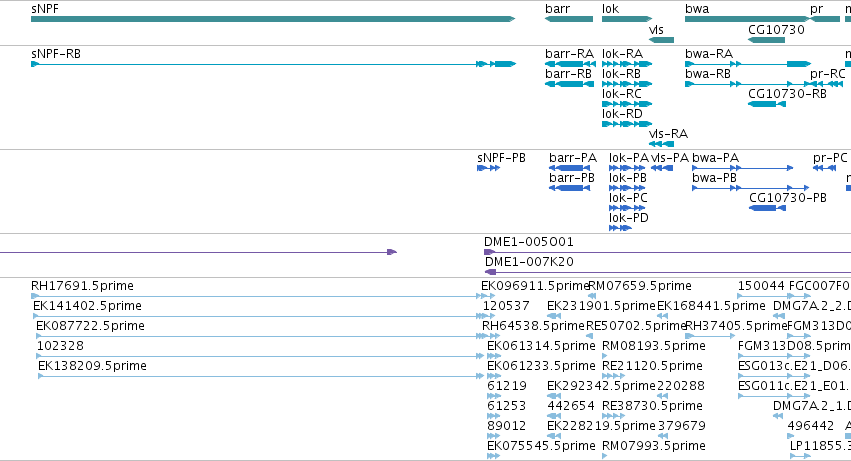This screenshot has width=851, height=461.
Task: Select transcript bwa-RB
Action: tap(708, 73)
